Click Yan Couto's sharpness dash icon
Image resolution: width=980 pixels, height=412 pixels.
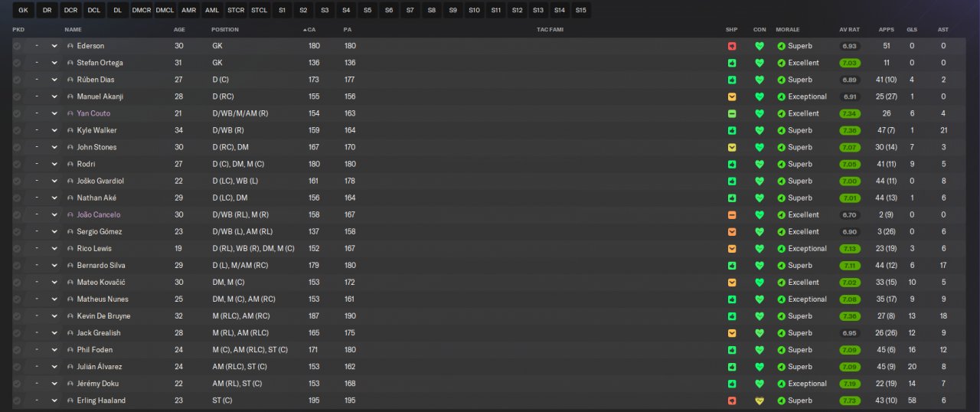click(x=731, y=113)
